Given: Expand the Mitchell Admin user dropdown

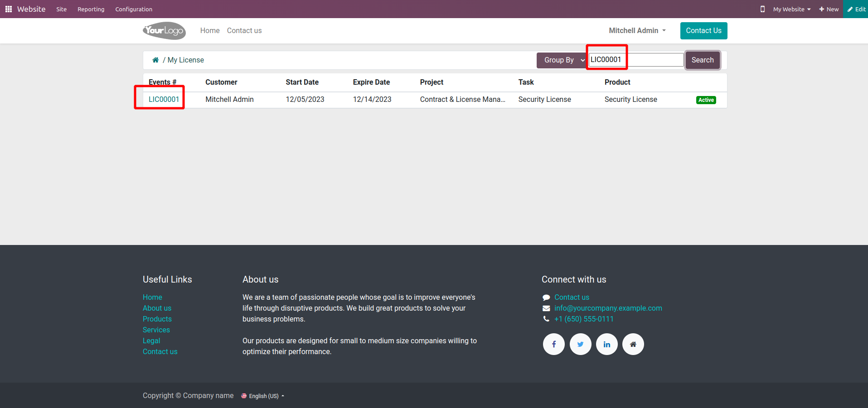Looking at the screenshot, I should [x=637, y=30].
